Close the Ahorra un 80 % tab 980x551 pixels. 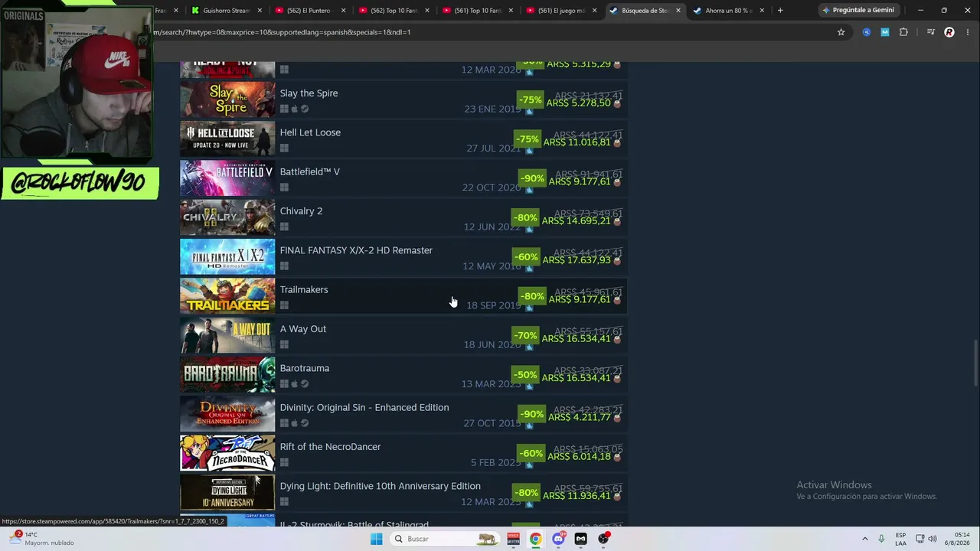[x=762, y=11]
